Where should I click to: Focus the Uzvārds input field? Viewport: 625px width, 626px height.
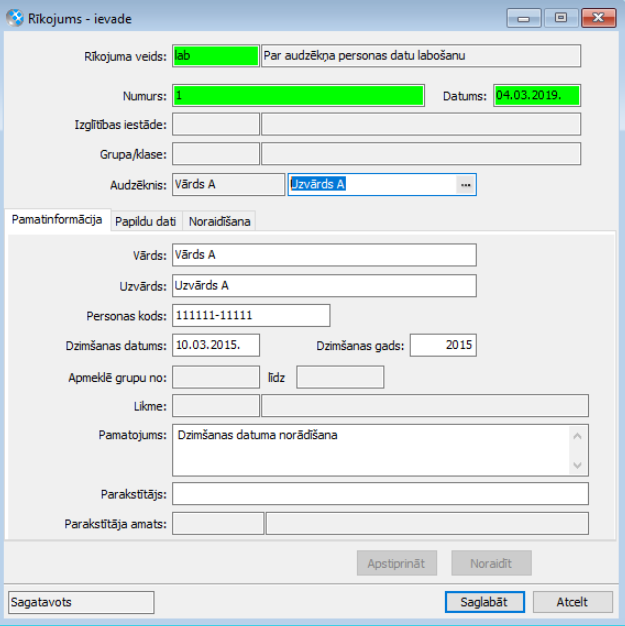[324, 286]
